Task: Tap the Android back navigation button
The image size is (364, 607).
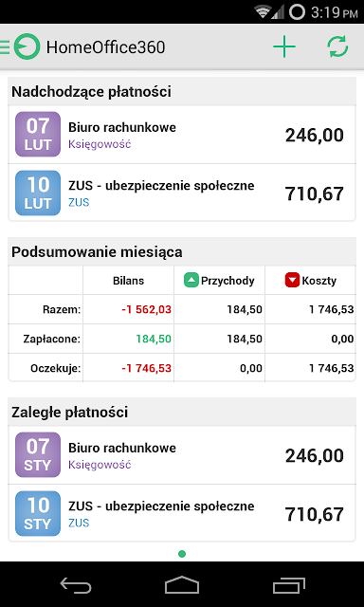Action: coord(76,584)
